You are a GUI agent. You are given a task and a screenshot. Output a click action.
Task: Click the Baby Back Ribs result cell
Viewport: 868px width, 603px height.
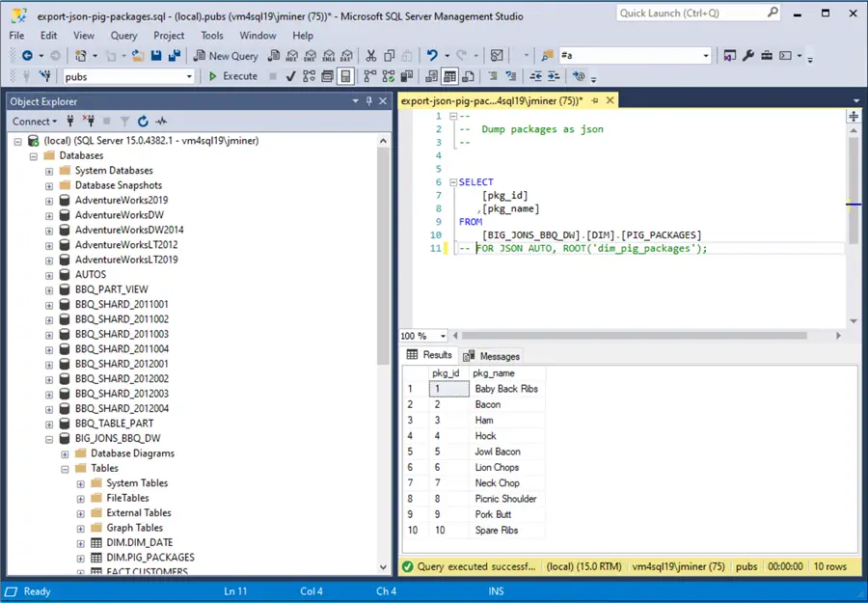coord(506,389)
